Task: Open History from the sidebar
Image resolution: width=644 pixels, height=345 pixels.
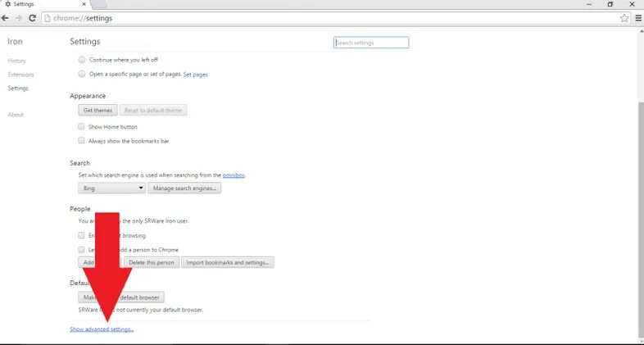Action: coord(17,61)
